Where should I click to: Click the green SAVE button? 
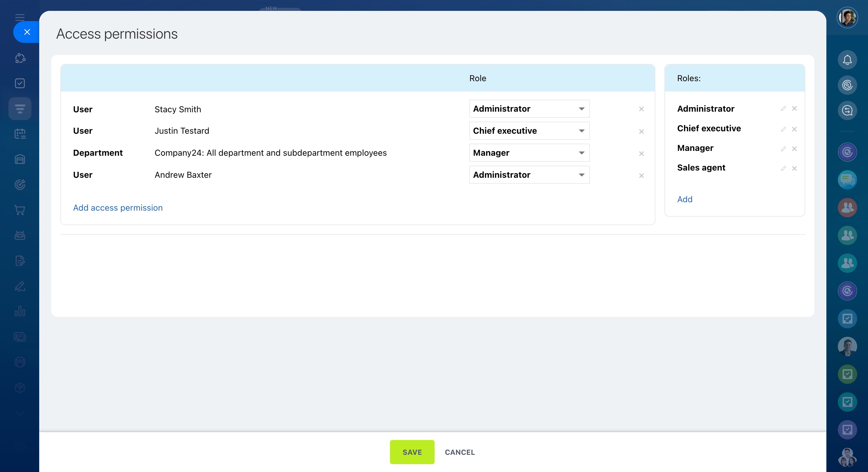tap(412, 452)
